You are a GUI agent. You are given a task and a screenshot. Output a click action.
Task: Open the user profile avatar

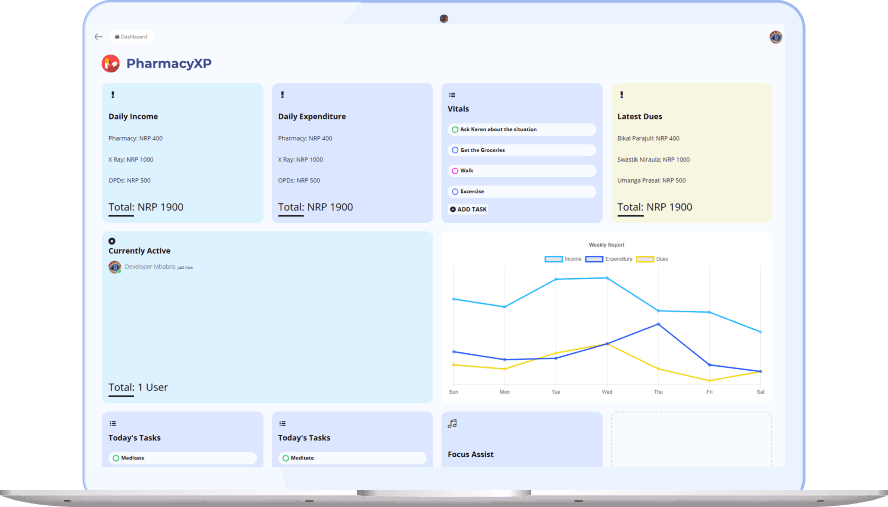click(775, 37)
